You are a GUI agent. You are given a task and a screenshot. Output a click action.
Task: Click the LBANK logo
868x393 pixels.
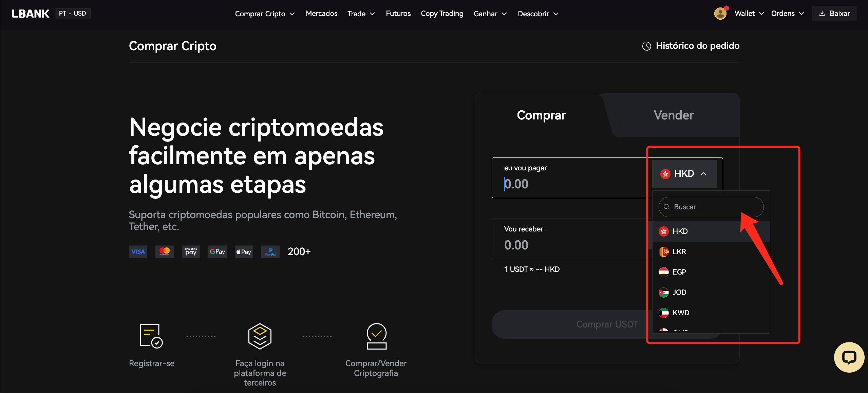(x=31, y=14)
